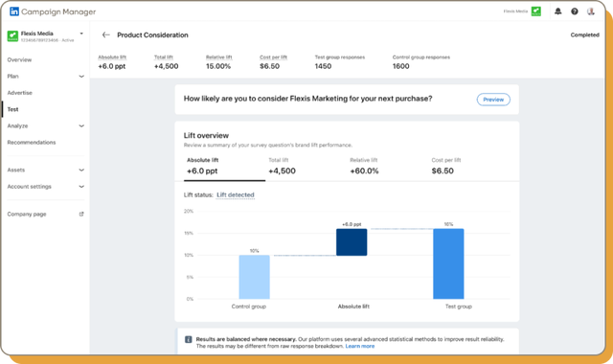Click the Control group axis label
Screen dimensions: 613x364
[x=249, y=307]
